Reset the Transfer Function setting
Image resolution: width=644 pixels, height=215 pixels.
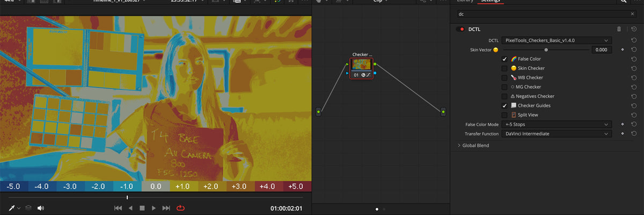[634, 133]
